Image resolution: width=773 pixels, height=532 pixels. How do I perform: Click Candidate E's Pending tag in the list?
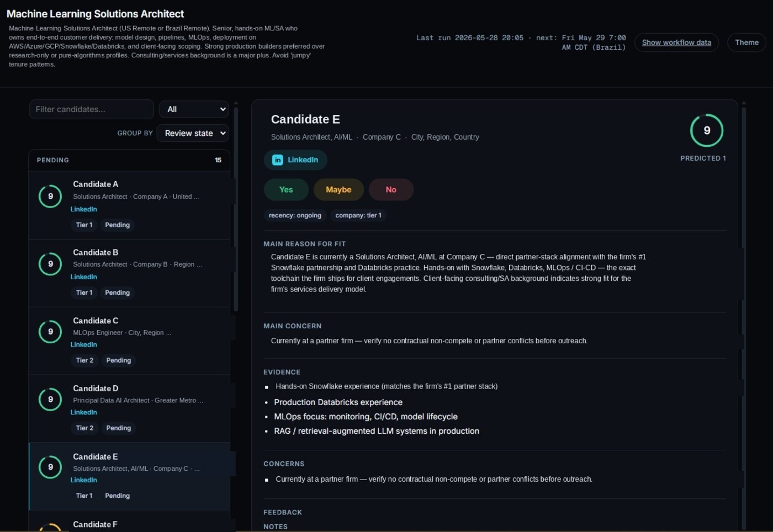pos(118,496)
